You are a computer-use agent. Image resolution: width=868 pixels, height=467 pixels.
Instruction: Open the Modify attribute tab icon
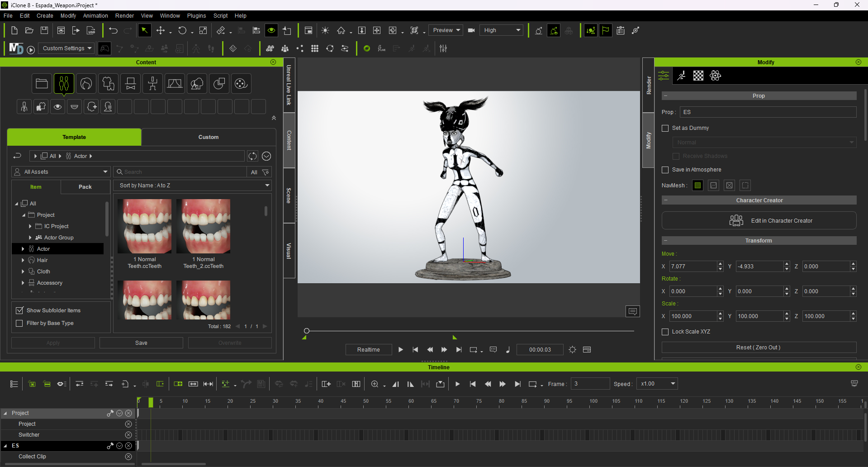tap(664, 76)
